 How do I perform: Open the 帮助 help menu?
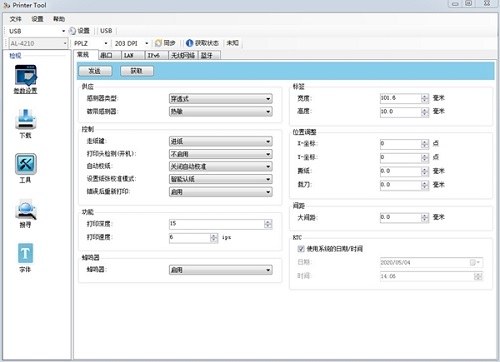coord(59,19)
